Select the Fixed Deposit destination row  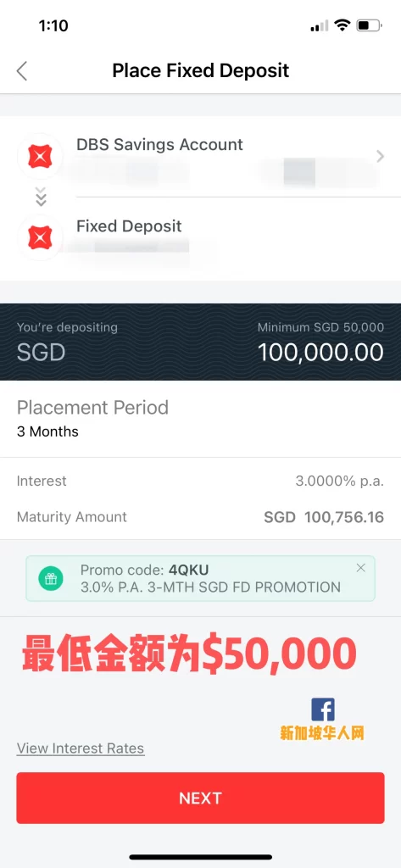(200, 238)
